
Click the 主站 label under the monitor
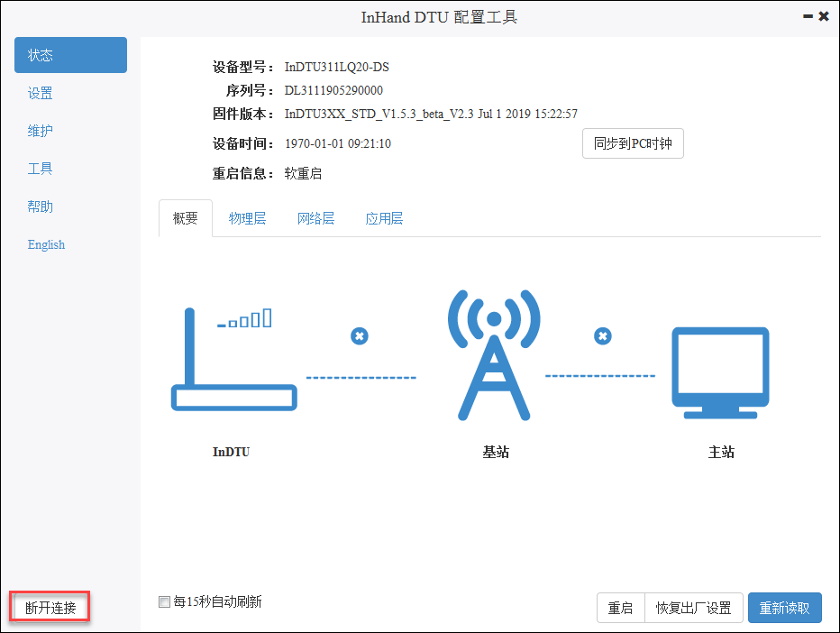point(721,452)
